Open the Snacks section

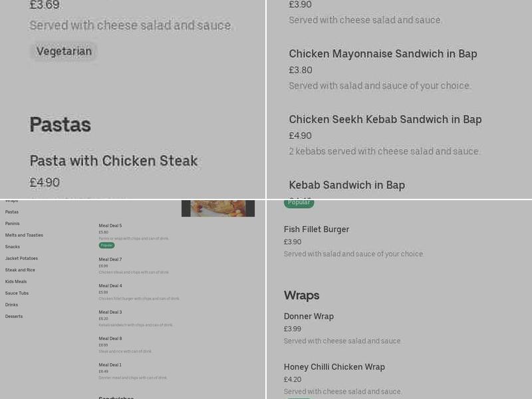(x=12, y=247)
